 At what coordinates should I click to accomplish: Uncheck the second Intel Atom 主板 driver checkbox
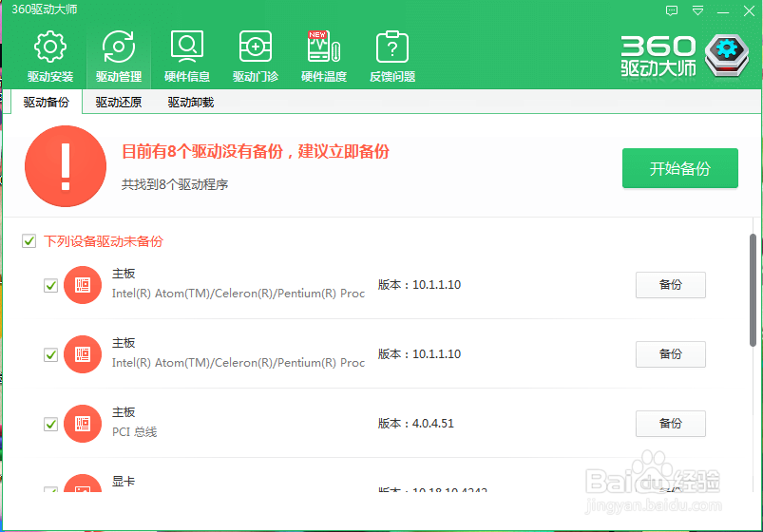coord(50,355)
